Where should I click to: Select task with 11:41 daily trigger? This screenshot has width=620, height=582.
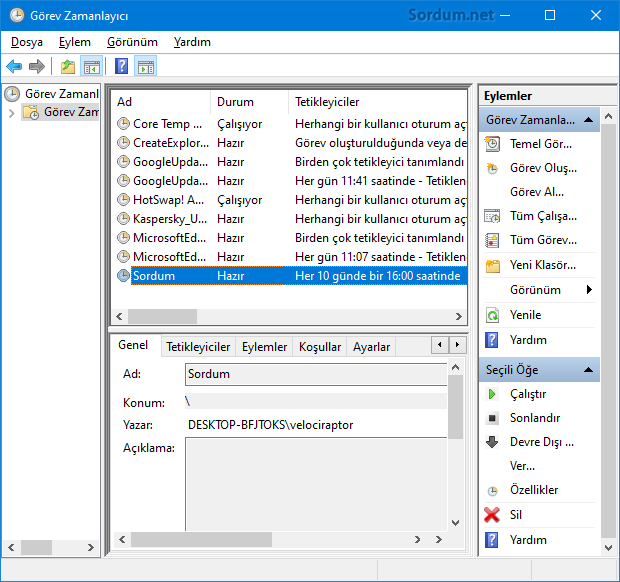(x=292, y=181)
